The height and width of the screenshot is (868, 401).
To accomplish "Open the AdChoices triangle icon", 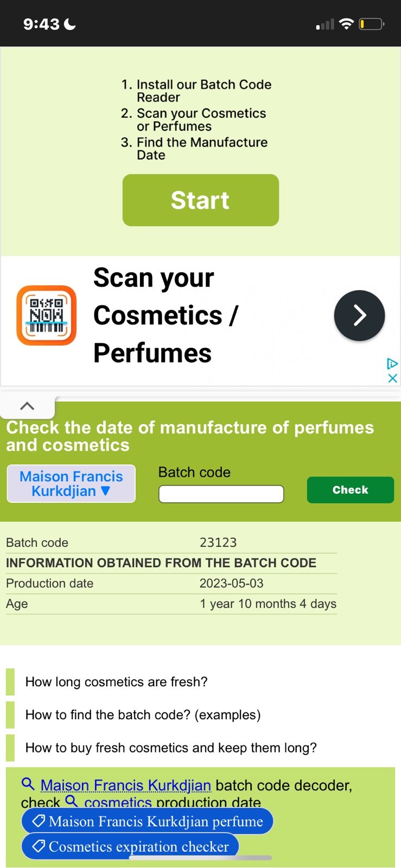I will (x=392, y=363).
